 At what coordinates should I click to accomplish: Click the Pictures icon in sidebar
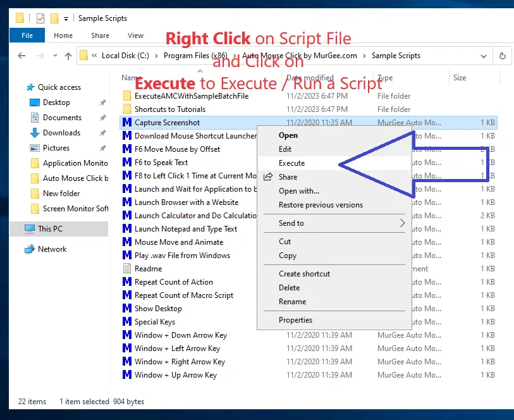pyautogui.click(x=34, y=148)
